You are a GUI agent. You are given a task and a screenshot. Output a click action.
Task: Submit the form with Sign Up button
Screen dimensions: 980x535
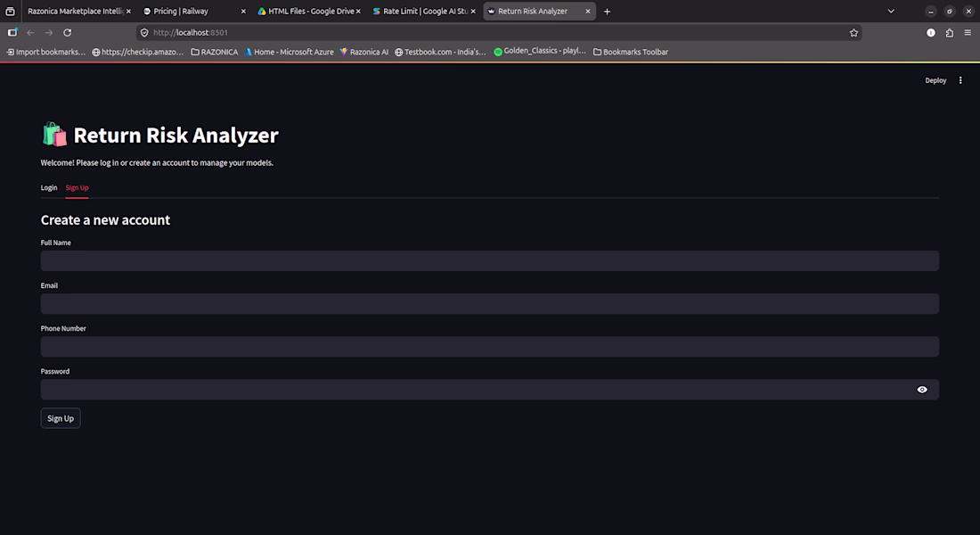point(61,418)
